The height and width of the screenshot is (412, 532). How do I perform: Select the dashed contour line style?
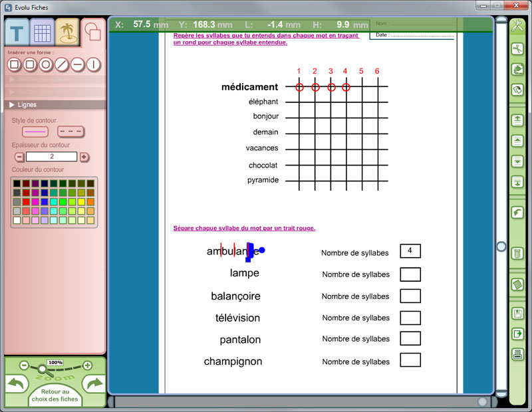click(x=70, y=132)
